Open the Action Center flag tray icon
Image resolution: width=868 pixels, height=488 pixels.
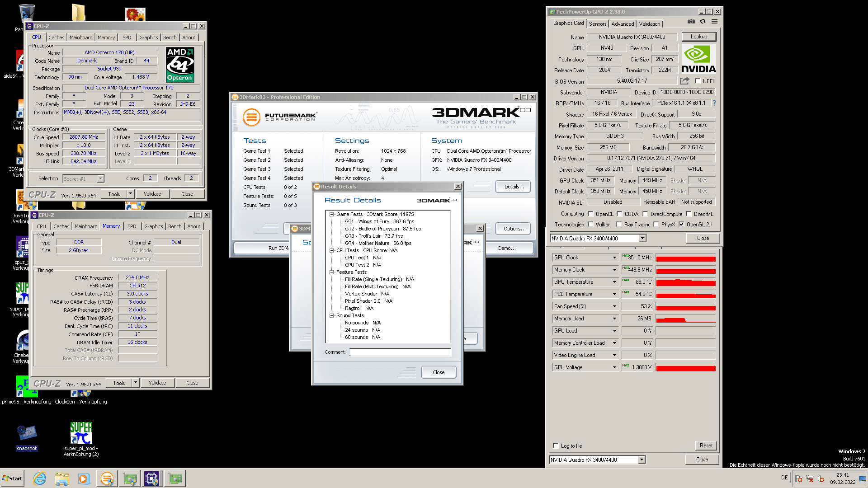point(798,479)
